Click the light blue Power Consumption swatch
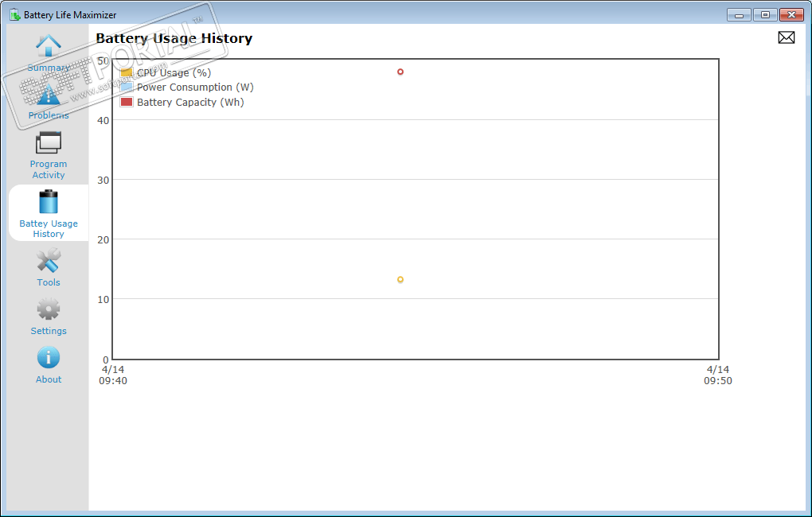812x517 pixels. point(127,87)
